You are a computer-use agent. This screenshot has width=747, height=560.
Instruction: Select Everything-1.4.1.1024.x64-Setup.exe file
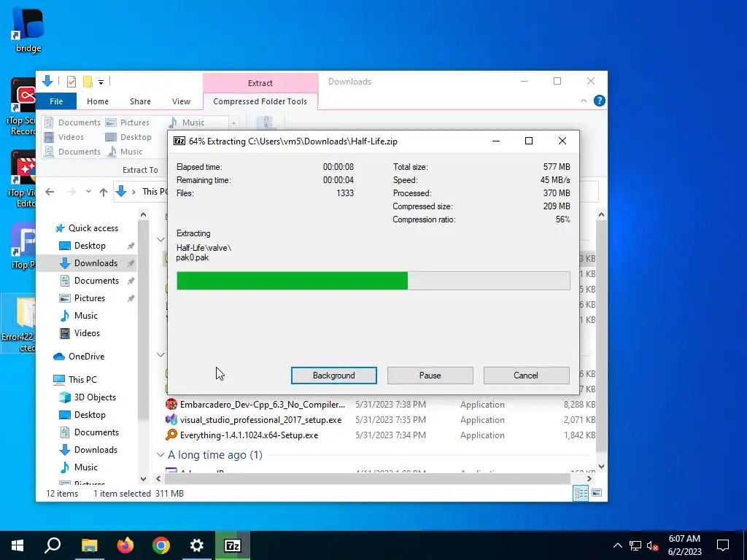(x=249, y=435)
